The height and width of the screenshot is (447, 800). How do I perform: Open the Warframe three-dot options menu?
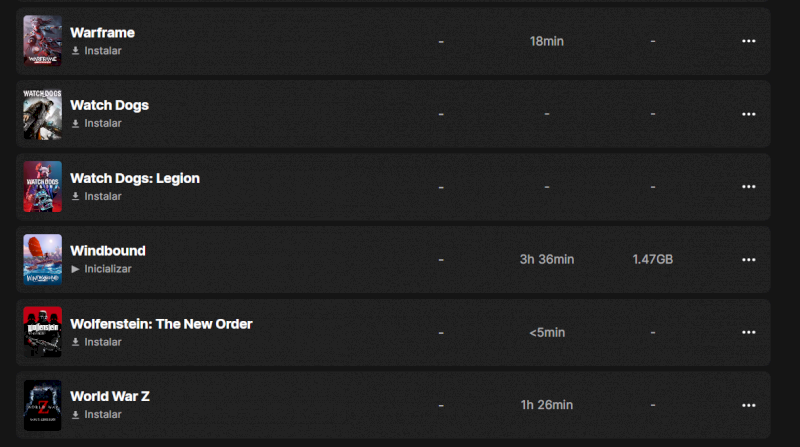point(748,41)
